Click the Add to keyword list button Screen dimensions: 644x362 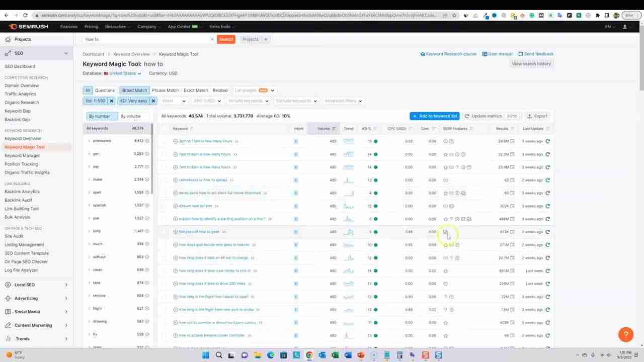point(434,116)
